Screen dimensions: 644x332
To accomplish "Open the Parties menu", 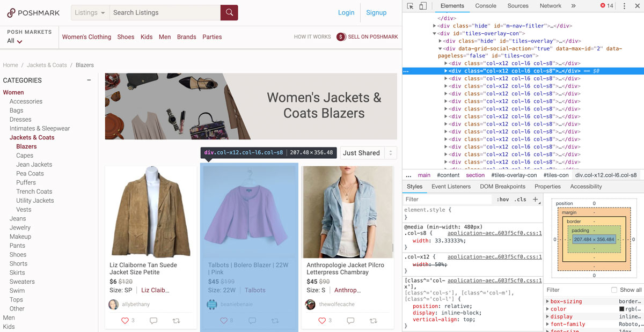I will click(x=212, y=37).
